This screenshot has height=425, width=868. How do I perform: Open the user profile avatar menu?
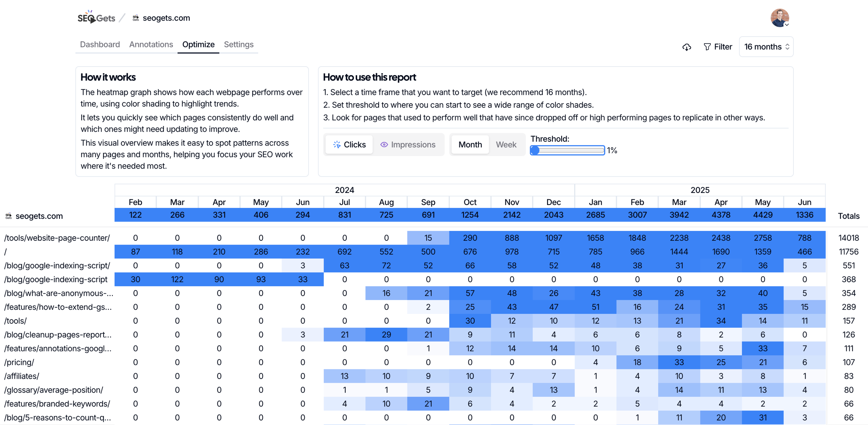point(779,18)
